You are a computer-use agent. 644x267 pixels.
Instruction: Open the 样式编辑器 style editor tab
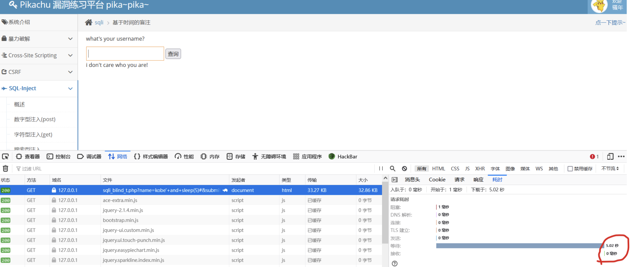click(151, 157)
